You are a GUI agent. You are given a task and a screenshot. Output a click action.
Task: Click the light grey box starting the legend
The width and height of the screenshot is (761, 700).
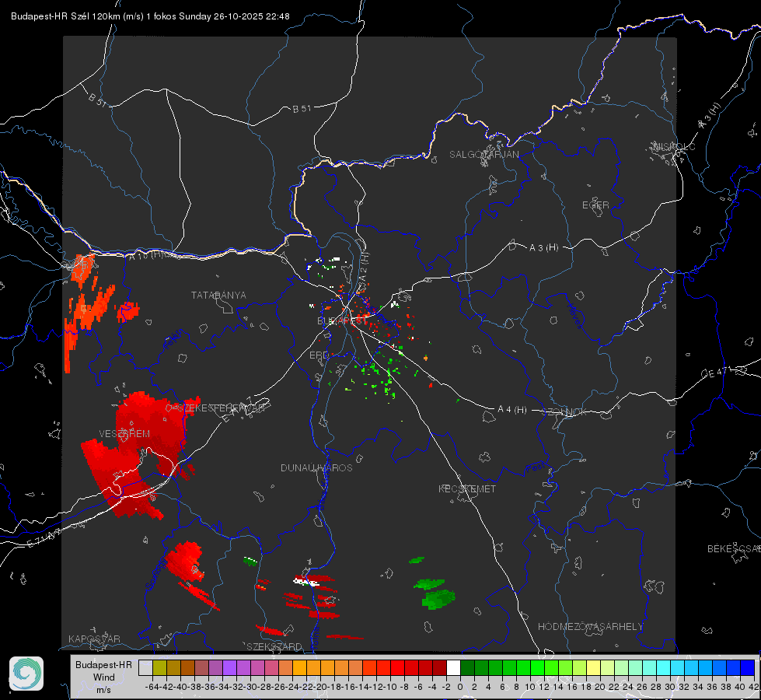[x=145, y=667]
